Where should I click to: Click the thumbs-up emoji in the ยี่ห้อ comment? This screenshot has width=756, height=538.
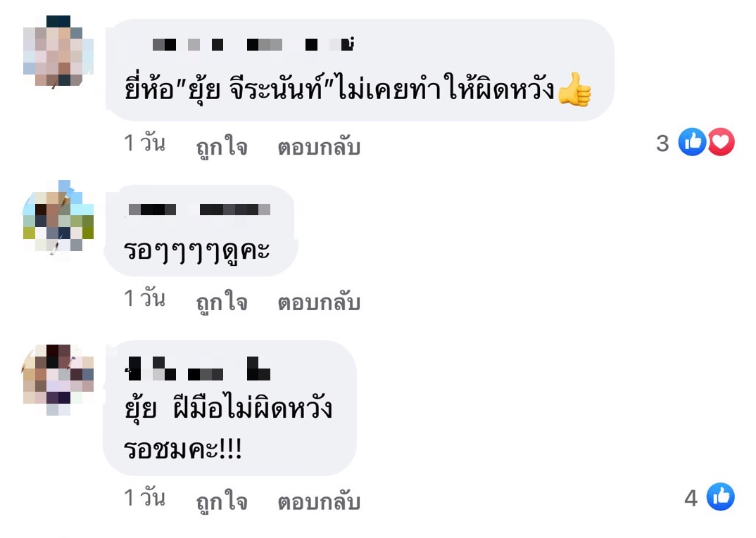[574, 89]
